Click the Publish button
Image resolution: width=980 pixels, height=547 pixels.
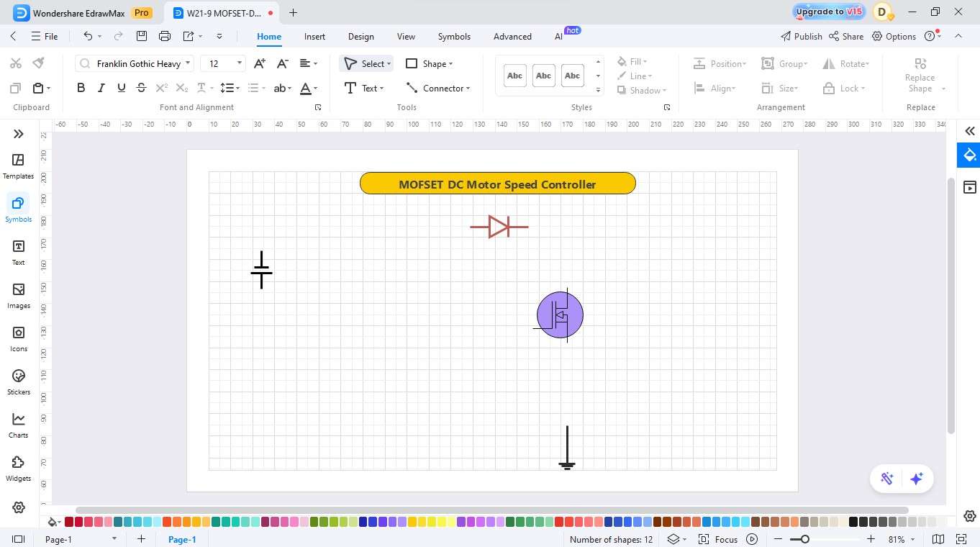tap(801, 36)
